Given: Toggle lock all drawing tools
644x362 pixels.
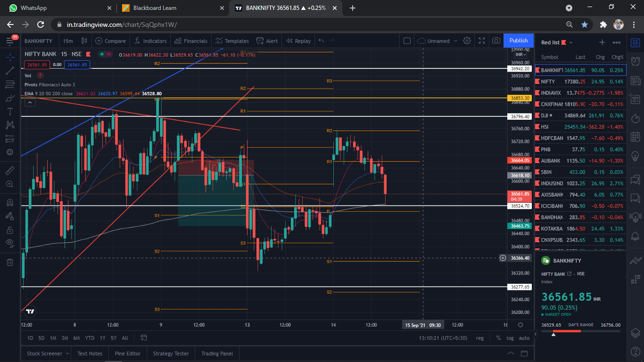Looking at the screenshot, I should (10, 230).
